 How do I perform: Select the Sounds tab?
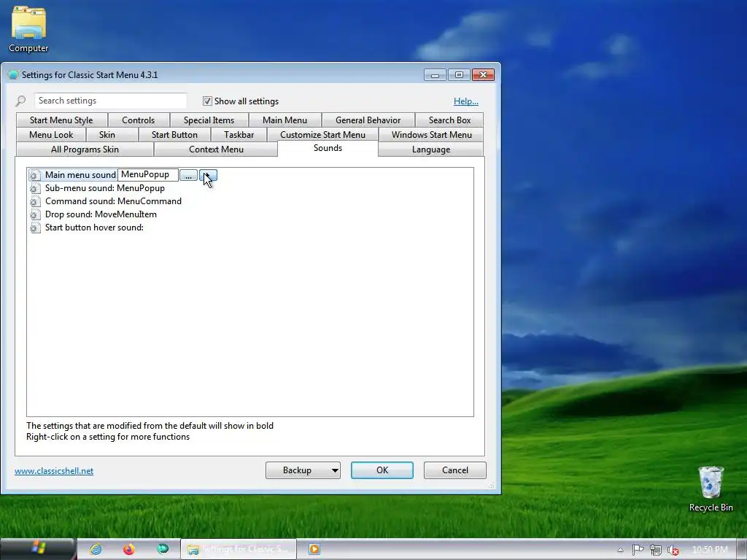pyautogui.click(x=328, y=148)
